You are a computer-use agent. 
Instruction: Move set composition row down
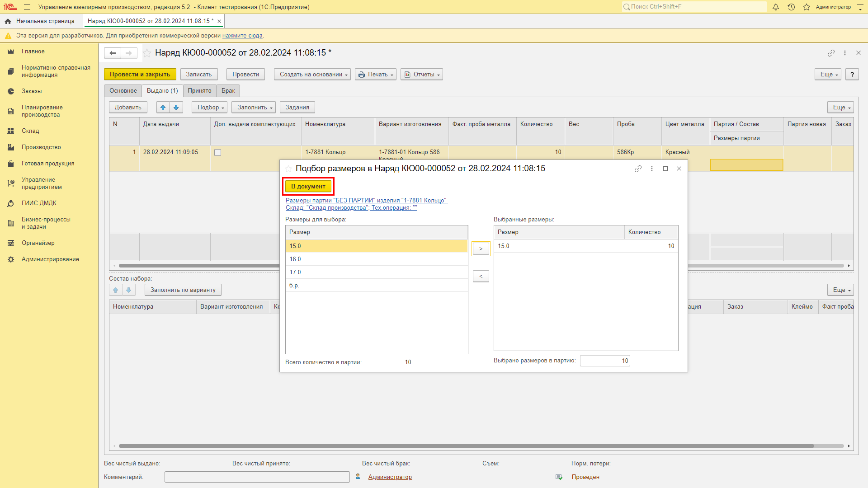129,290
